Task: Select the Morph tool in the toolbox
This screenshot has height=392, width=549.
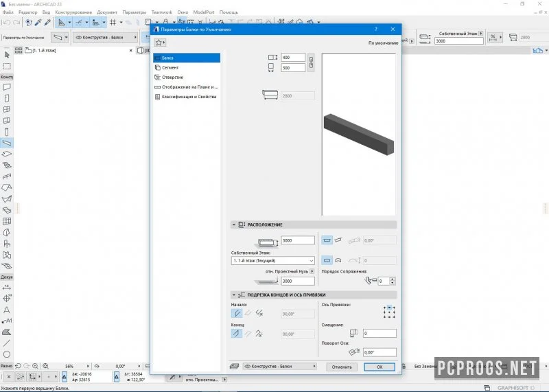Action: pos(7,233)
